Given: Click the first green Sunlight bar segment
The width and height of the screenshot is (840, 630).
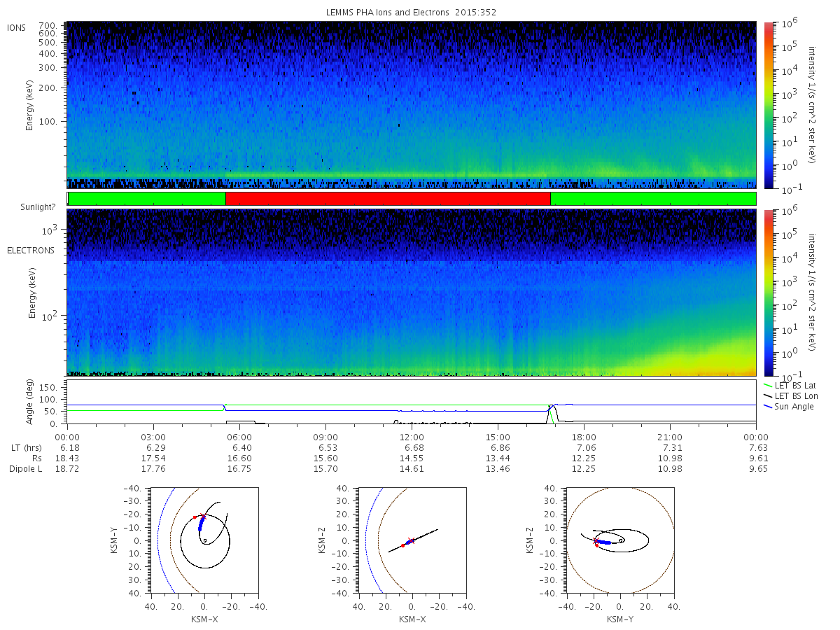Looking at the screenshot, I should pyautogui.click(x=147, y=199).
